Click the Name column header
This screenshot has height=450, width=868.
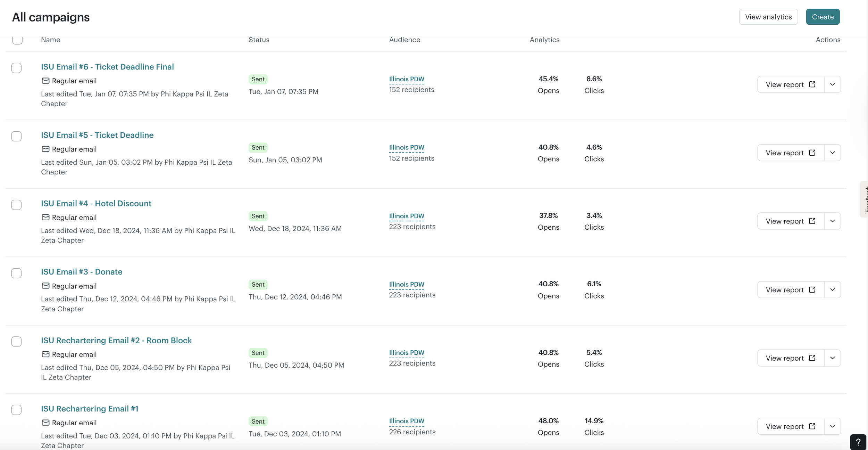[50, 40]
